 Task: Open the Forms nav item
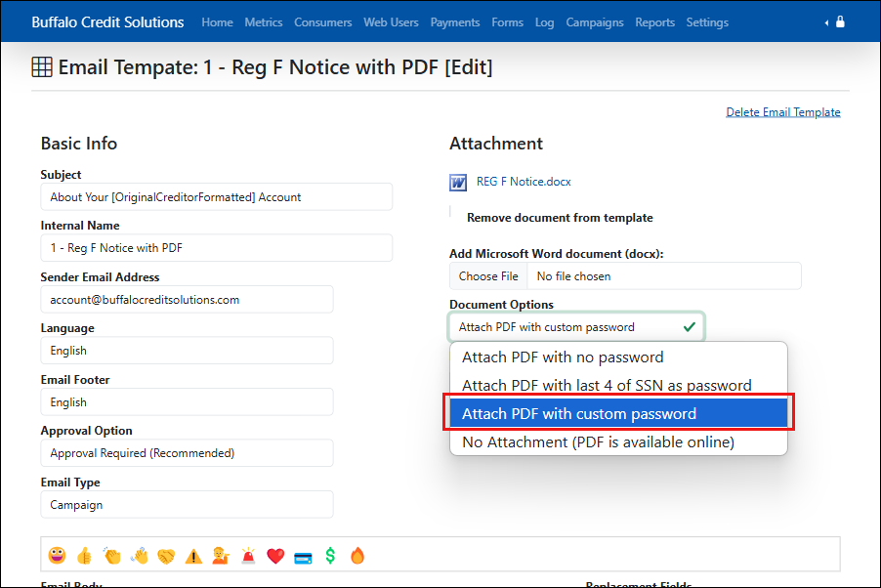click(x=507, y=22)
